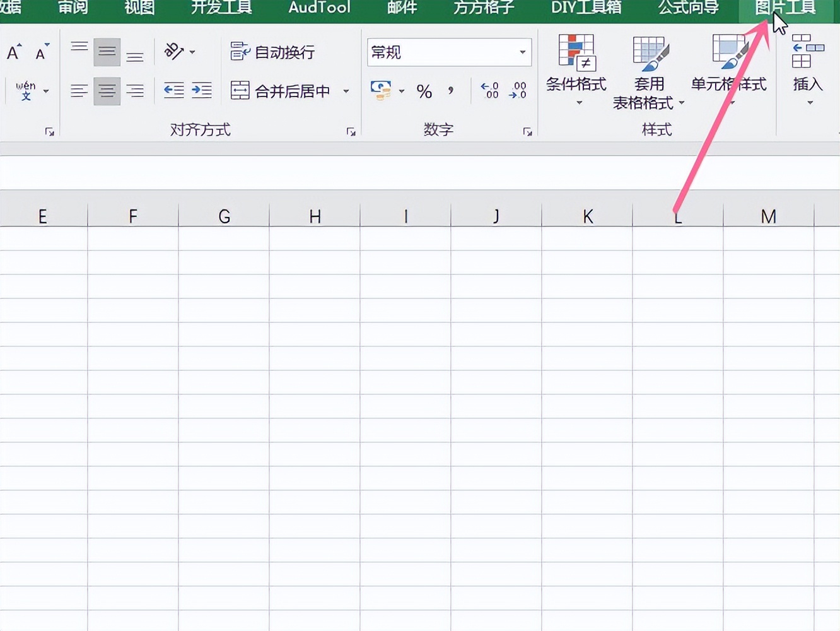Click the Comma Style icon
This screenshot has width=840, height=631.
click(x=450, y=91)
